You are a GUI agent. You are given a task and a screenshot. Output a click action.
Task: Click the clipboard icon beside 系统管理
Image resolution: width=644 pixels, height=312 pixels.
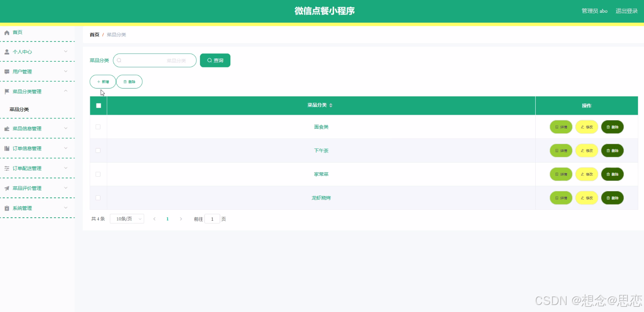(7, 208)
